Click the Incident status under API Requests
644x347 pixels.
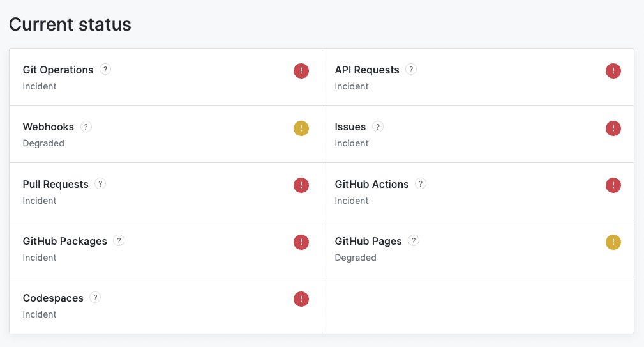(352, 86)
